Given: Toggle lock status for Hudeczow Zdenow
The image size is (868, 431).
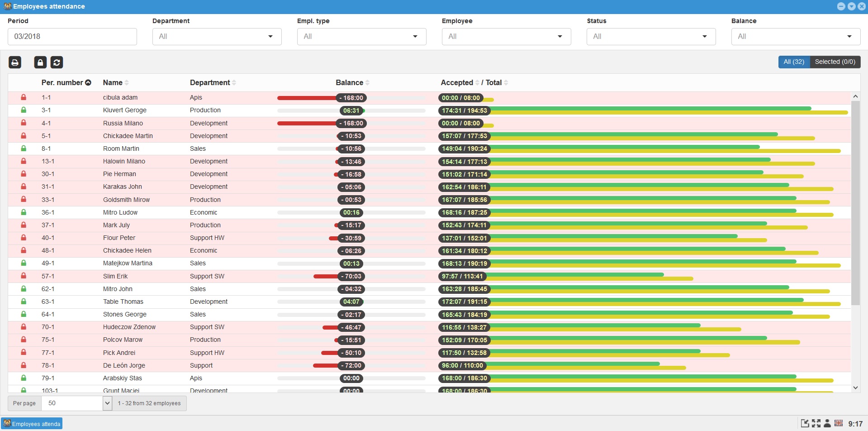Looking at the screenshot, I should pos(24,326).
